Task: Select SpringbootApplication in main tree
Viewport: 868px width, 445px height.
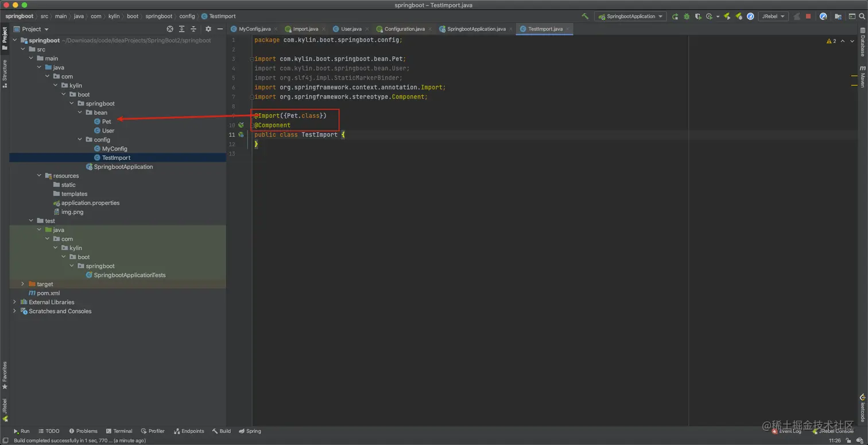Action: (x=119, y=167)
